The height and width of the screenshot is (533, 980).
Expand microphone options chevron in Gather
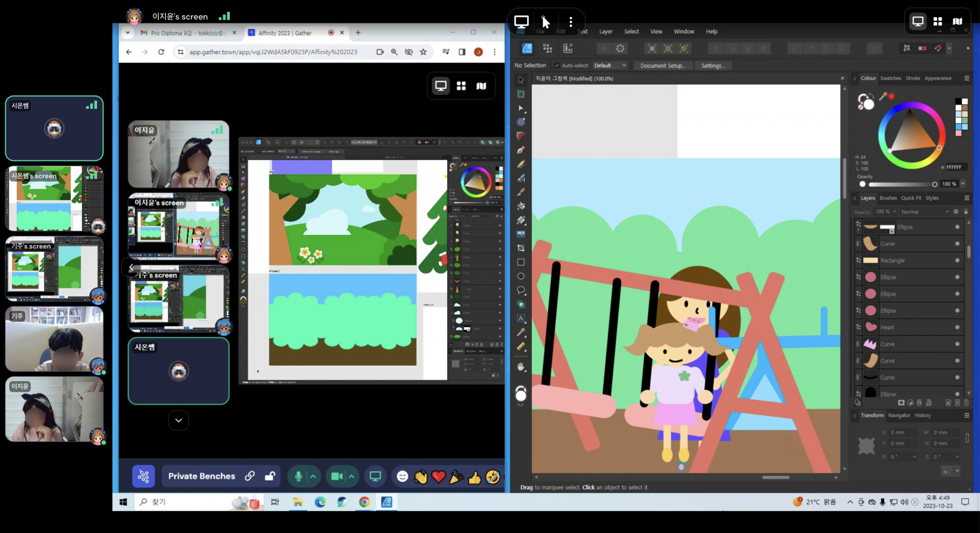(x=313, y=476)
